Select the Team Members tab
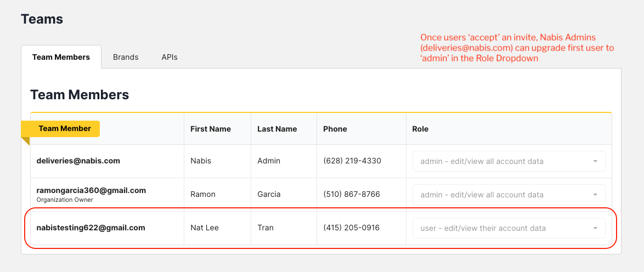The height and width of the screenshot is (272, 644). click(61, 57)
